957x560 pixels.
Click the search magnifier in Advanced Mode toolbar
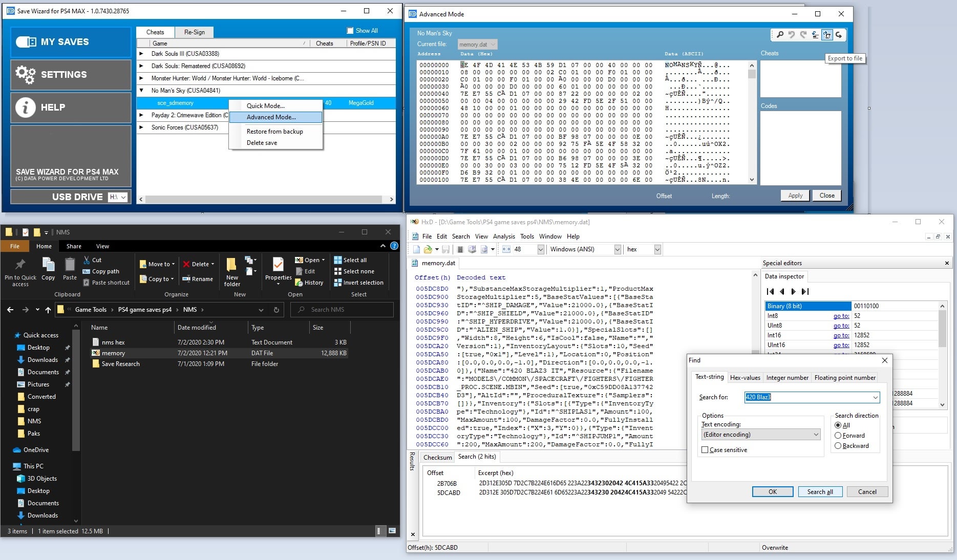coord(780,35)
